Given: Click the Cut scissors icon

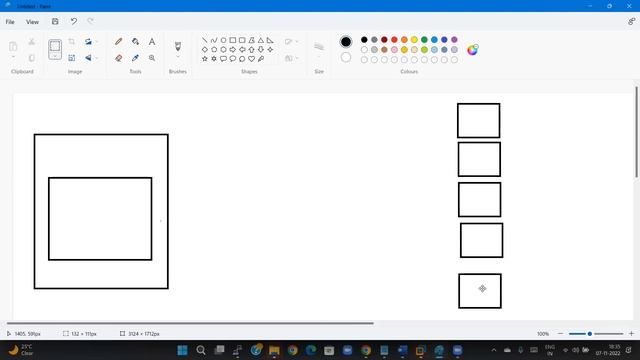Looking at the screenshot, I should (31, 42).
